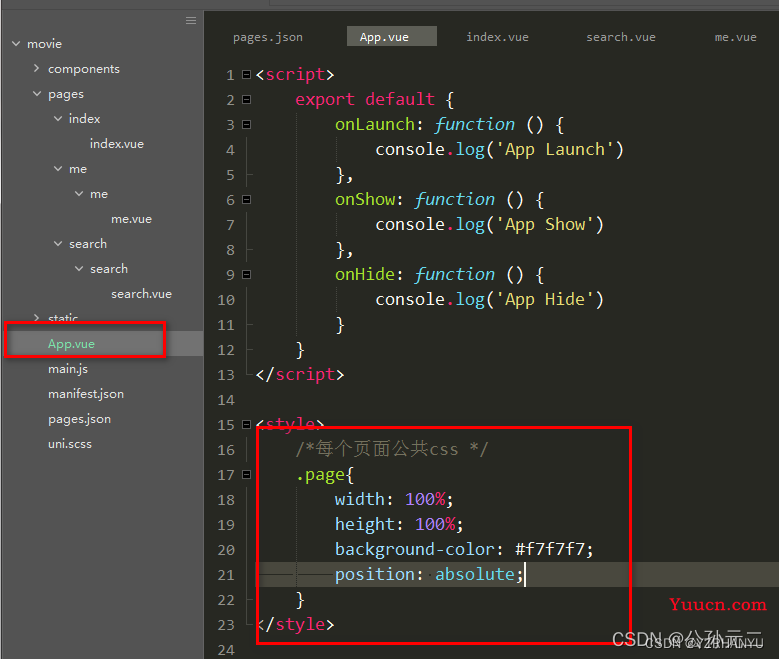Screen dimensions: 779x659
Task: Switch to the index.vue editor tab
Action: click(x=497, y=37)
